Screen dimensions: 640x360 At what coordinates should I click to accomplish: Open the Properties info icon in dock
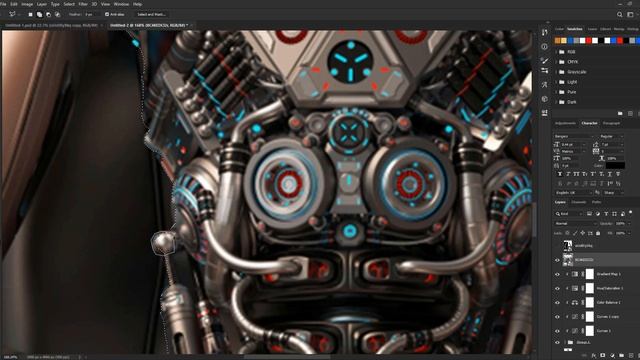[x=544, y=47]
